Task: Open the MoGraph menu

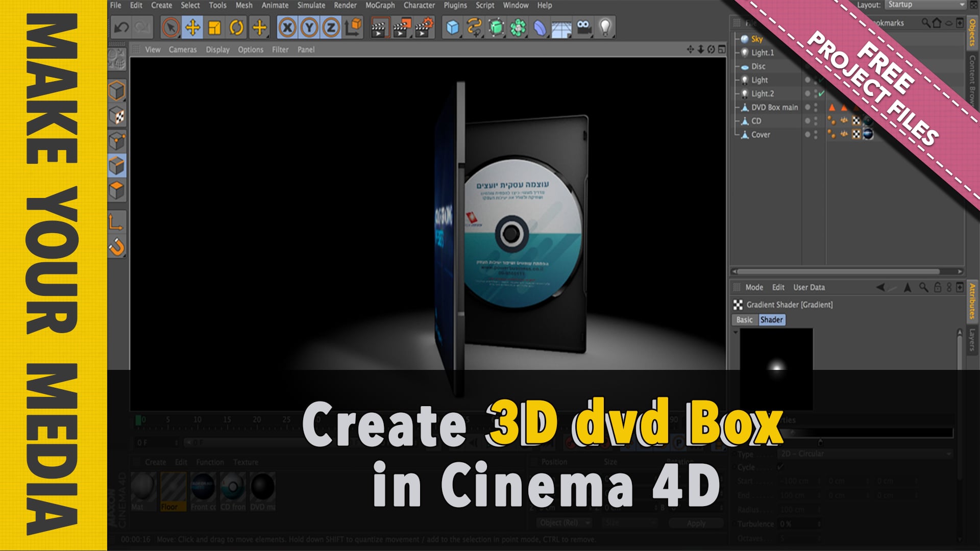Action: pos(379,5)
